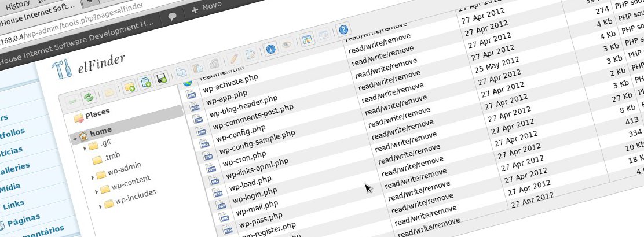Click the 8 Kb size cell
This screenshot has width=644, height=237.
coord(627,109)
